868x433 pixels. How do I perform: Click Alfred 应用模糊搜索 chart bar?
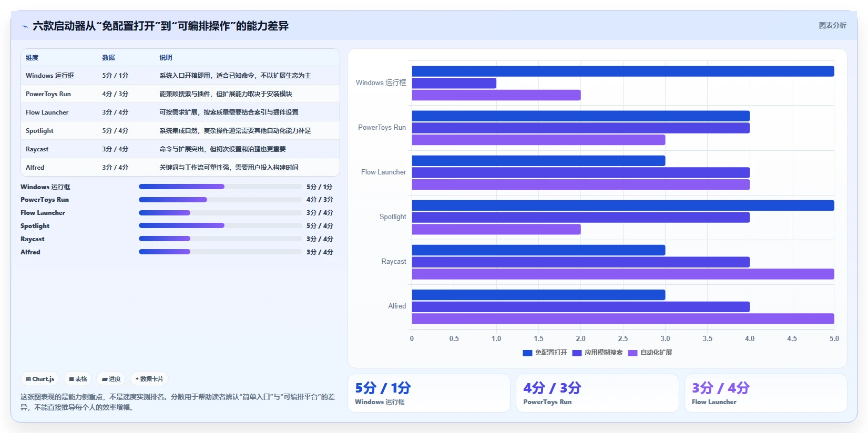click(x=581, y=307)
